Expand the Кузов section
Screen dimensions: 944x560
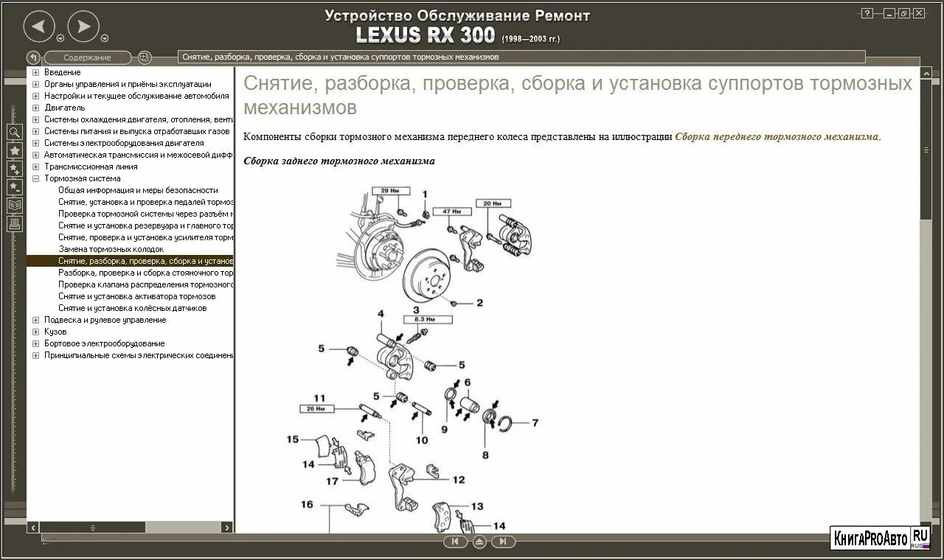click(35, 332)
